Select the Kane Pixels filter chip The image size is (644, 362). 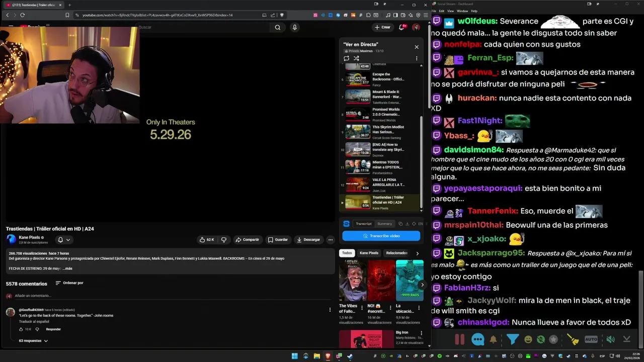[x=369, y=253]
